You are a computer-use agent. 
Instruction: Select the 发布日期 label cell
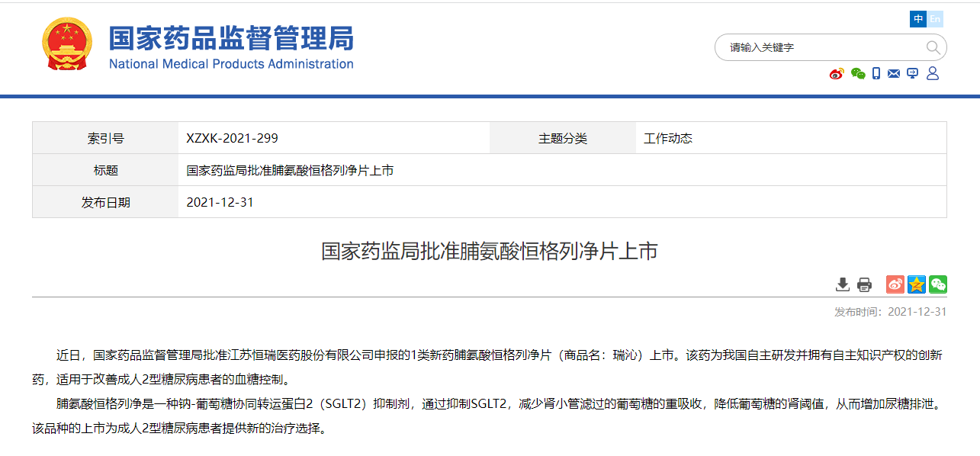[105, 202]
